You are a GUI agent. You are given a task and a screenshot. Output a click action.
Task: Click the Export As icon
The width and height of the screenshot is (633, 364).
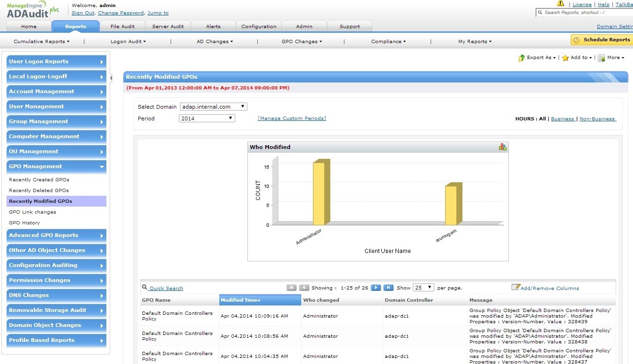tap(521, 58)
